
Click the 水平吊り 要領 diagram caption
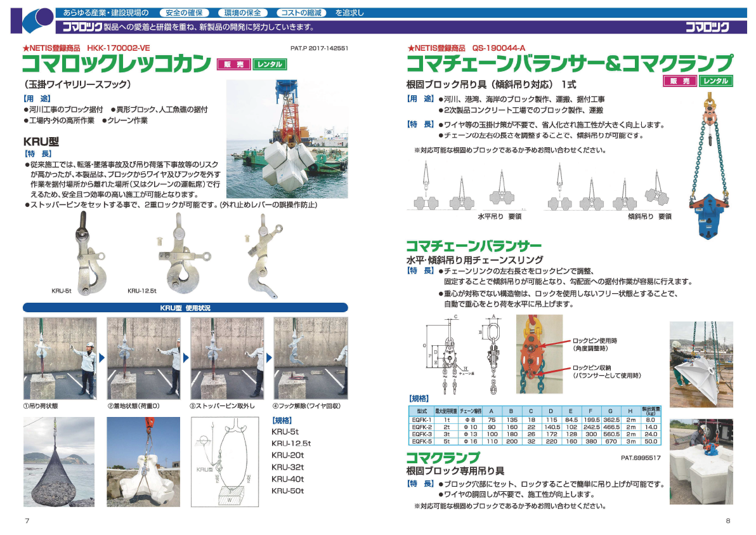click(500, 216)
